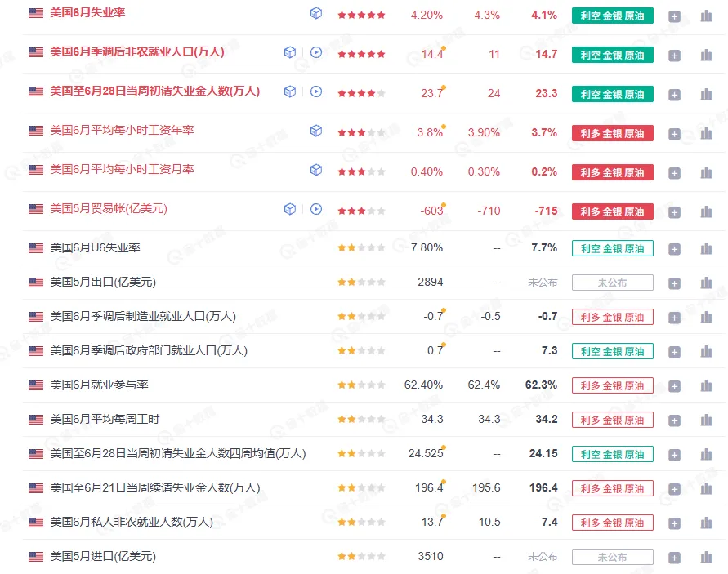
Task: Click plus icon for 美国6月季调后非农就业人口
Action: tap(674, 56)
